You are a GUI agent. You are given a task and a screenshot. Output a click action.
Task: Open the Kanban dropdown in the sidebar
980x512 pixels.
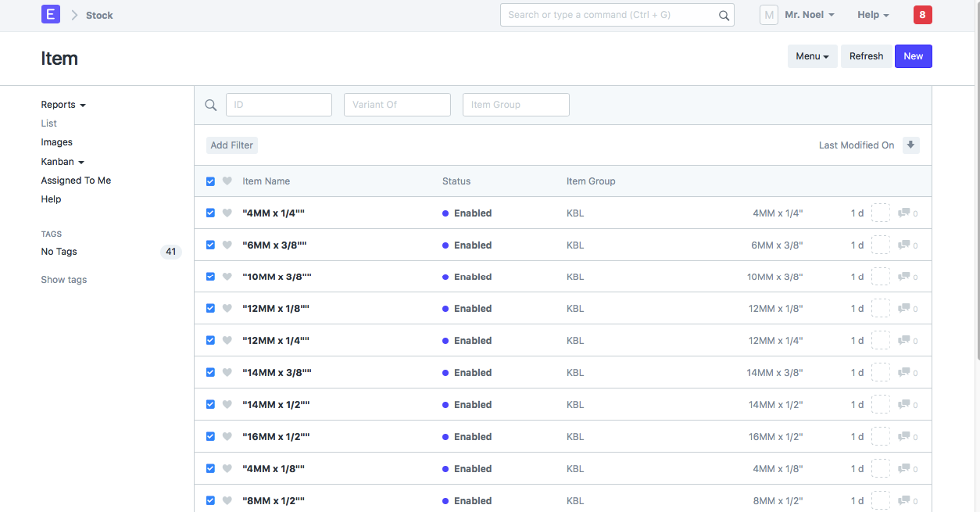[62, 161]
